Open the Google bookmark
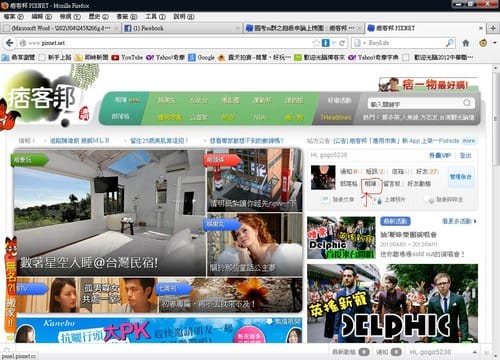500x360 pixels. pos(201,57)
